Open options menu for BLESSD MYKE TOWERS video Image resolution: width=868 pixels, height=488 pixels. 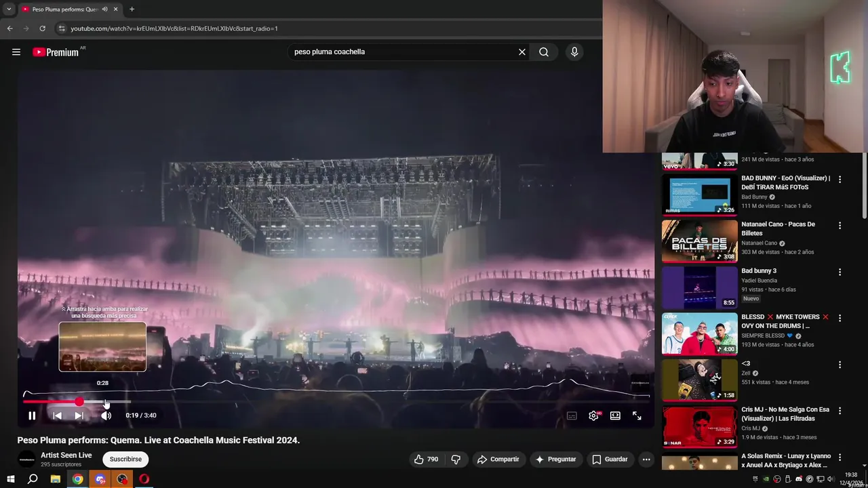point(840,319)
